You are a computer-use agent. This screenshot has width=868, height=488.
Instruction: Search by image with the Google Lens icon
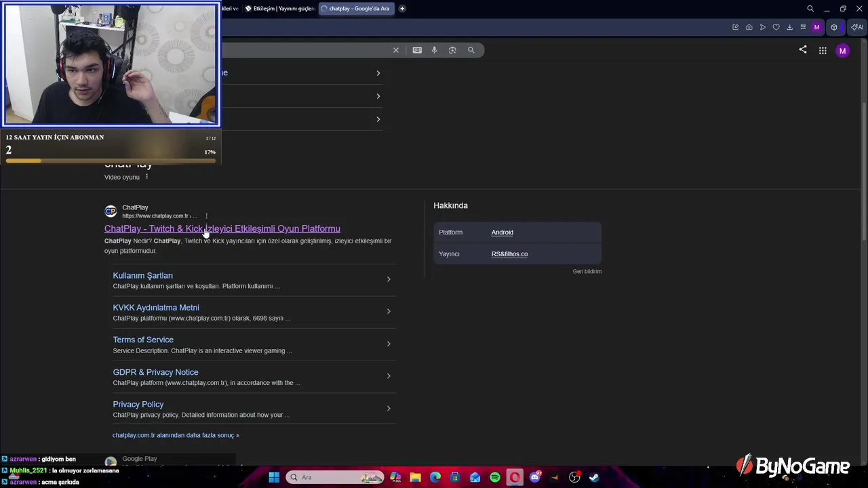click(452, 50)
